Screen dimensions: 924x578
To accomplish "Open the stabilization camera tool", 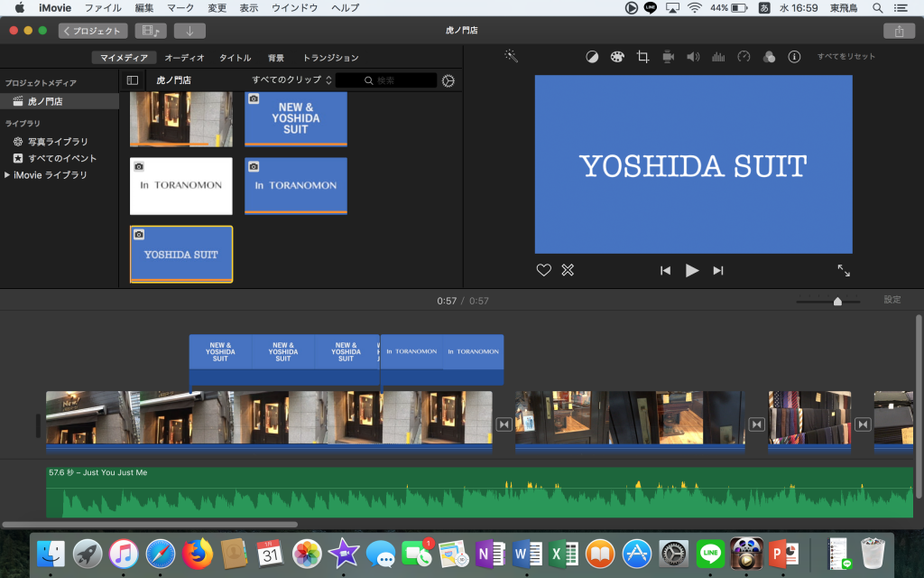I will pyautogui.click(x=669, y=57).
